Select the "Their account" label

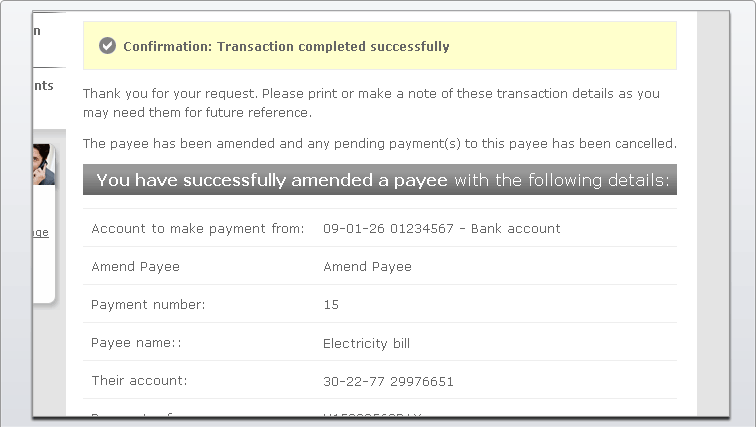(139, 381)
